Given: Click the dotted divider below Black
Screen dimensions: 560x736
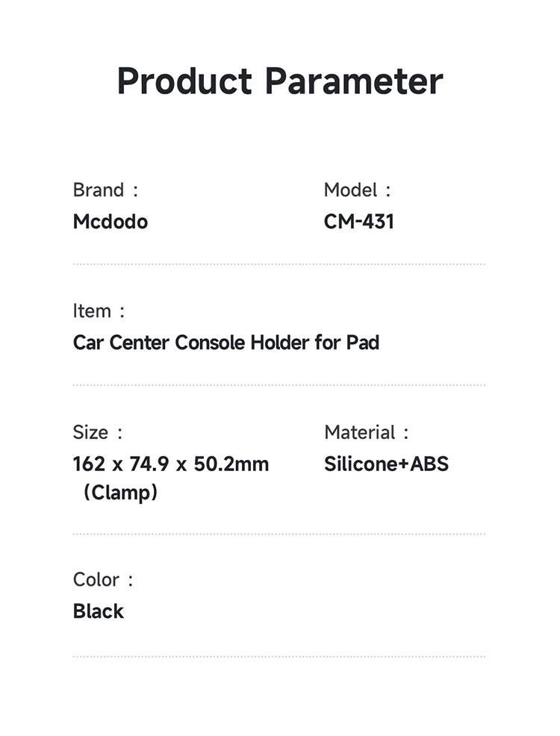Looking at the screenshot, I should pyautogui.click(x=279, y=657).
